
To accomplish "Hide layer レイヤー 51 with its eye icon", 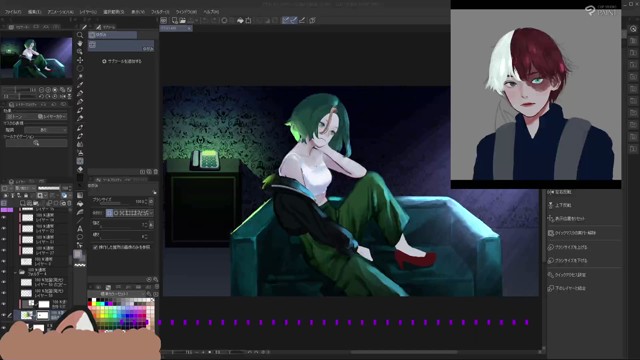I will 4,239.
